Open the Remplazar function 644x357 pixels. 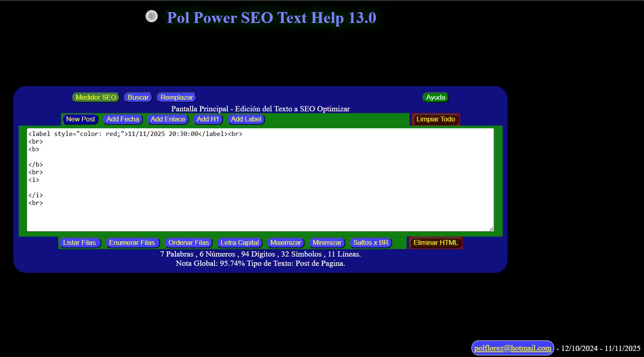click(176, 97)
